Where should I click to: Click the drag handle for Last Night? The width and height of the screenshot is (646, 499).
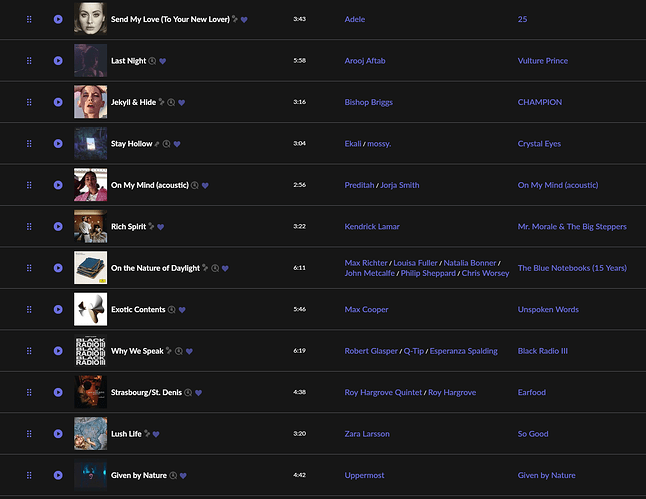pyautogui.click(x=29, y=60)
